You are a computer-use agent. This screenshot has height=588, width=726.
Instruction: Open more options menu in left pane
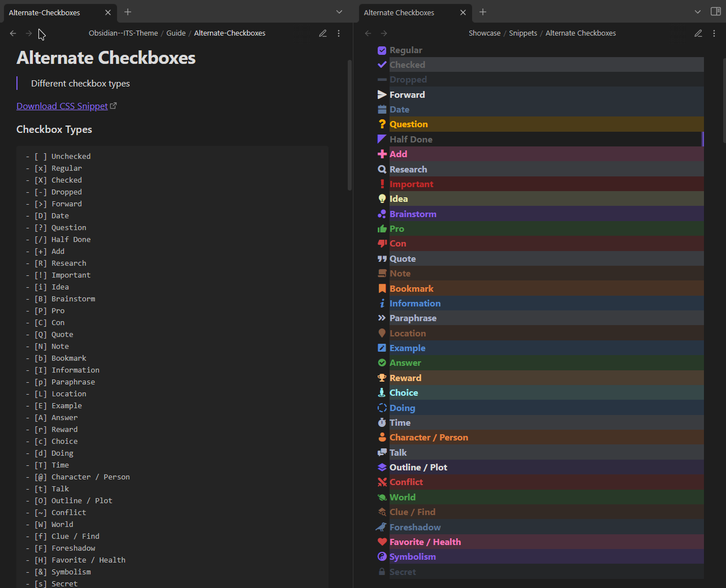click(x=339, y=33)
